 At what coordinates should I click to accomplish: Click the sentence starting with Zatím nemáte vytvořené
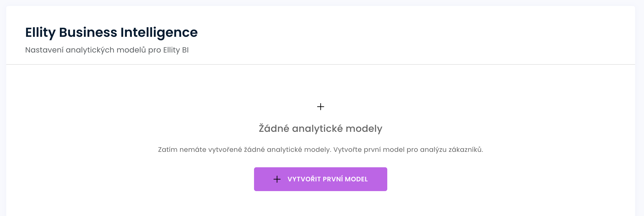(245, 150)
